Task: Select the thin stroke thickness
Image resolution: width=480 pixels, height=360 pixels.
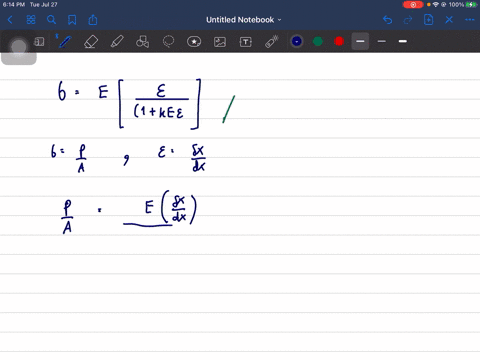Action: pos(382,41)
